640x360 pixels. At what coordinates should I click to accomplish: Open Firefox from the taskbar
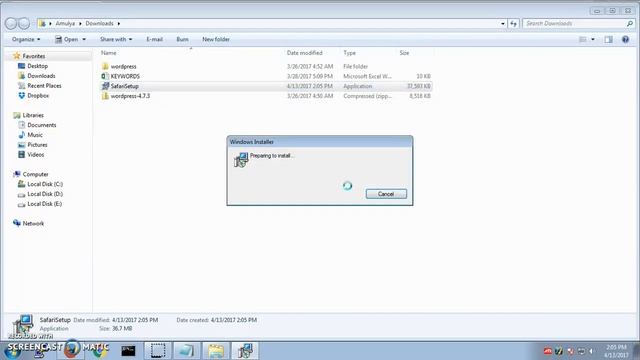point(72,350)
